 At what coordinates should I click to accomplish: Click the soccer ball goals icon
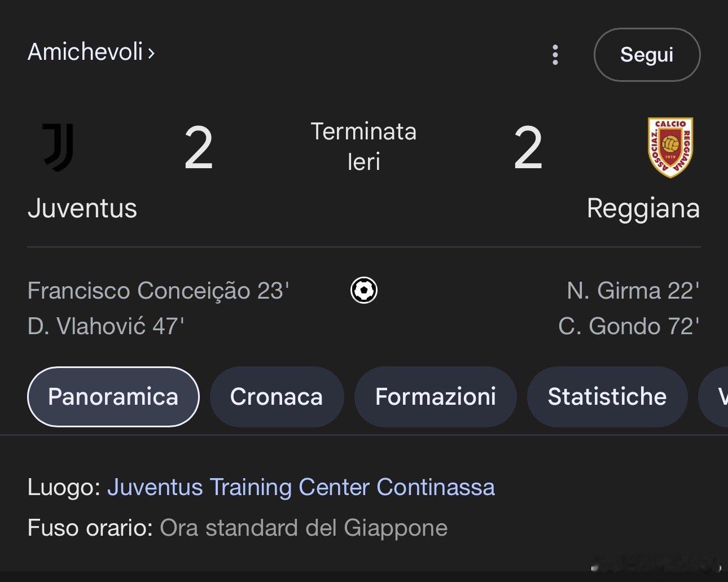tap(364, 290)
